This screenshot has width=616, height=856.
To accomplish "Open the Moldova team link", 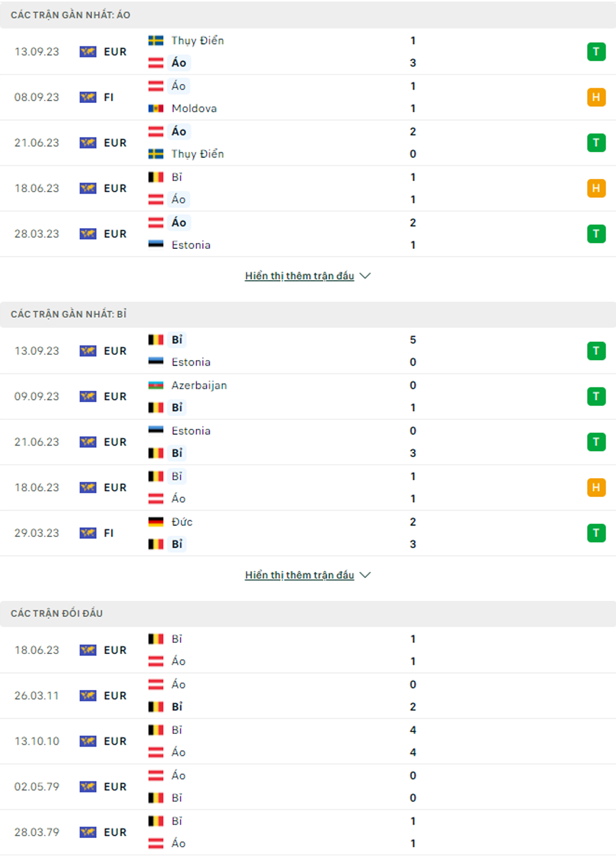I will pos(194,108).
